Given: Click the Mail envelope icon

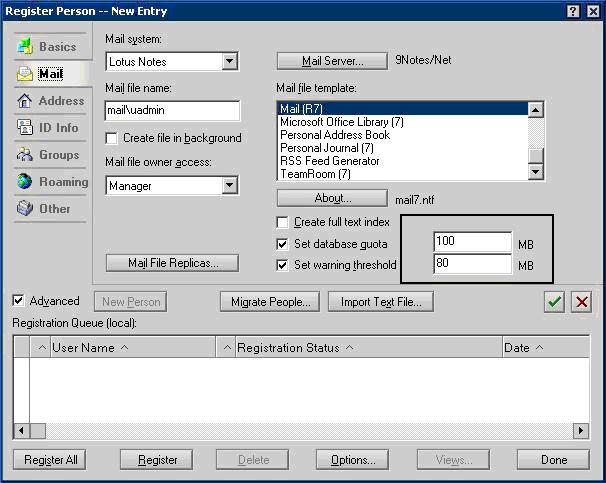Looking at the screenshot, I should point(25,73).
